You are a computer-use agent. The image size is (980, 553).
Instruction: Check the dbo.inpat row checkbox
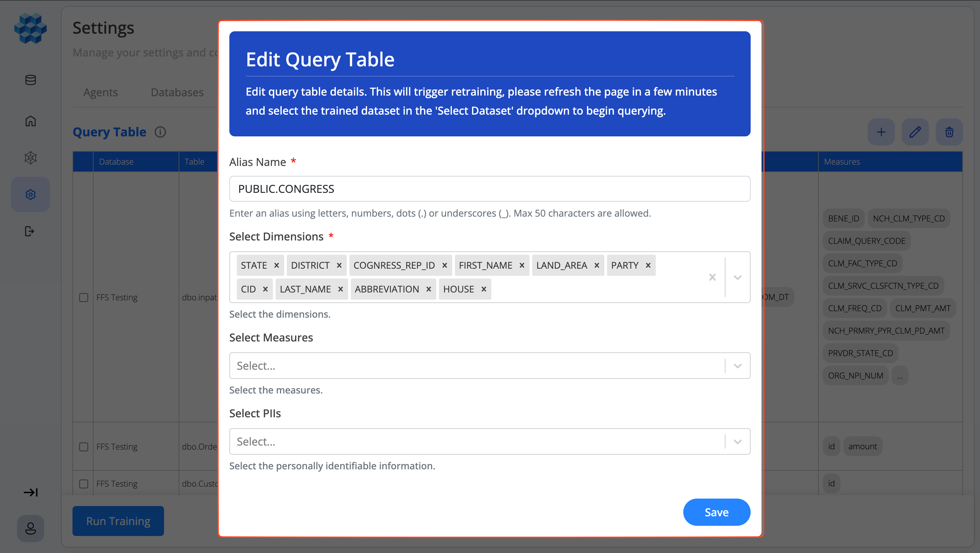84,298
